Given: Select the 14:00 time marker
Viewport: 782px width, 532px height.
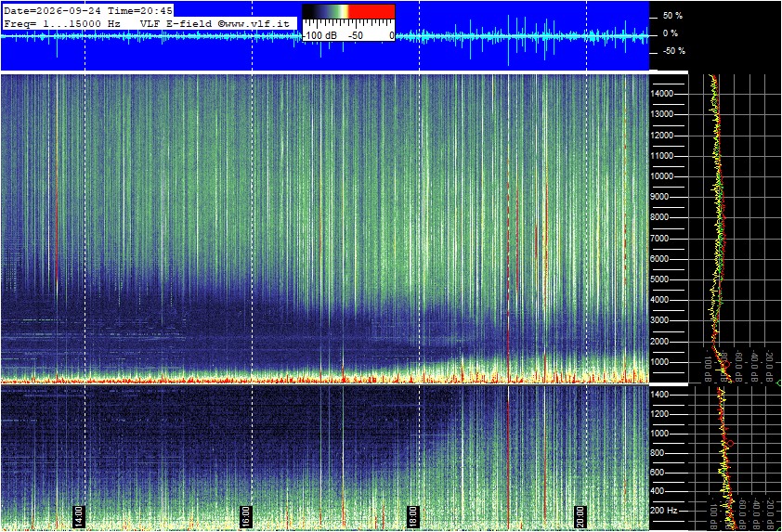Looking at the screenshot, I should coord(78,516).
